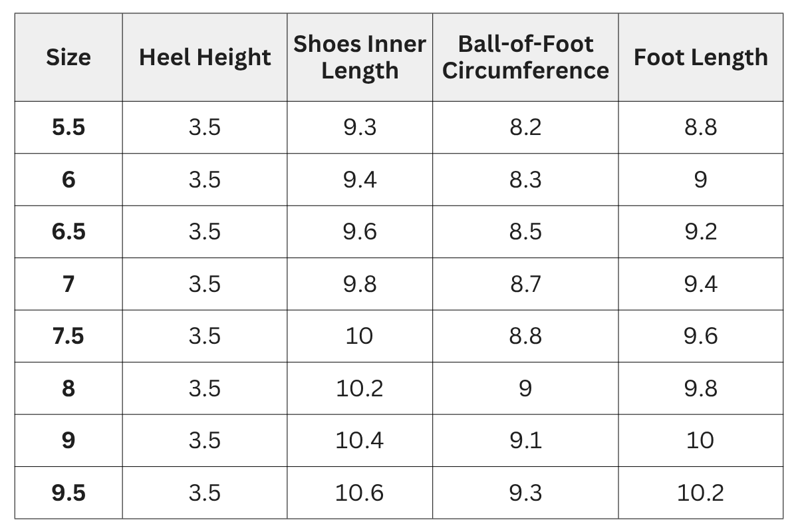Click the Foot Length column header
This screenshot has height=532, width=798.
(x=700, y=57)
